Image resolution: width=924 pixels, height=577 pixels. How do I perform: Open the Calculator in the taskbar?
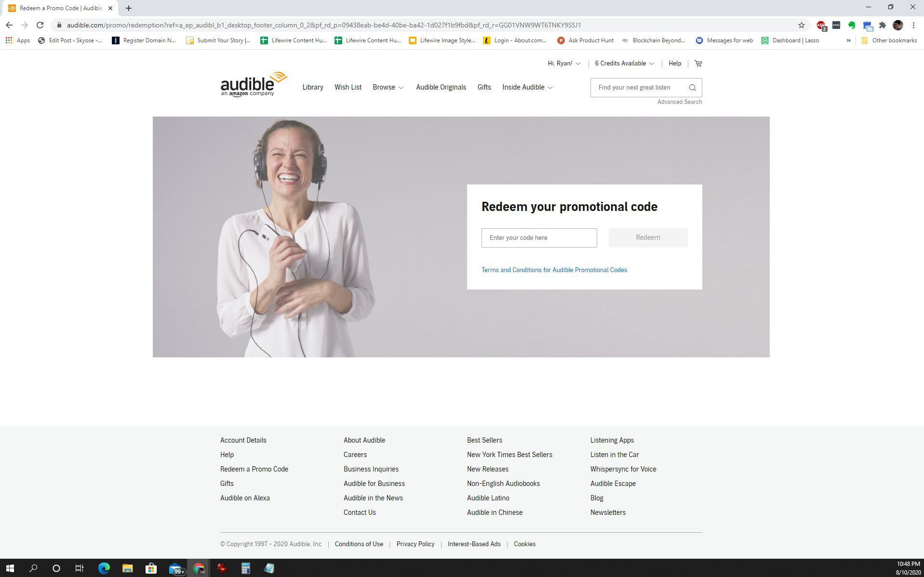(245, 568)
